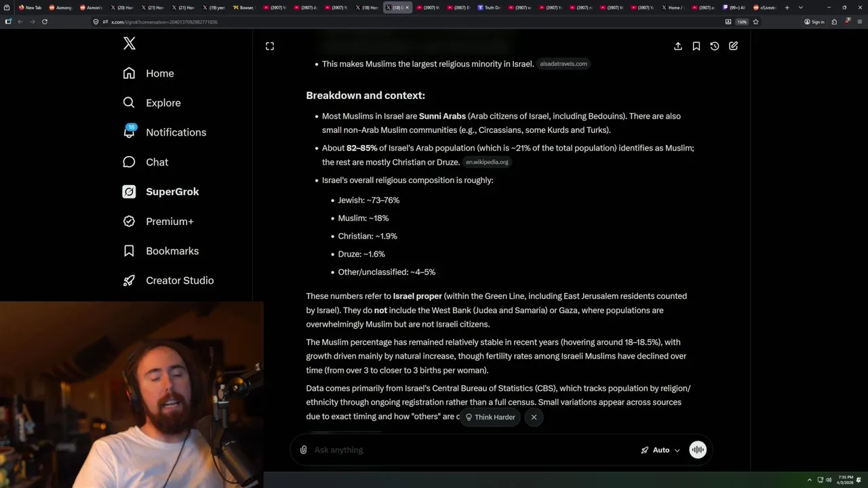
Task: Toggle Grok focus mode fullscreen icon
Action: pos(270,46)
